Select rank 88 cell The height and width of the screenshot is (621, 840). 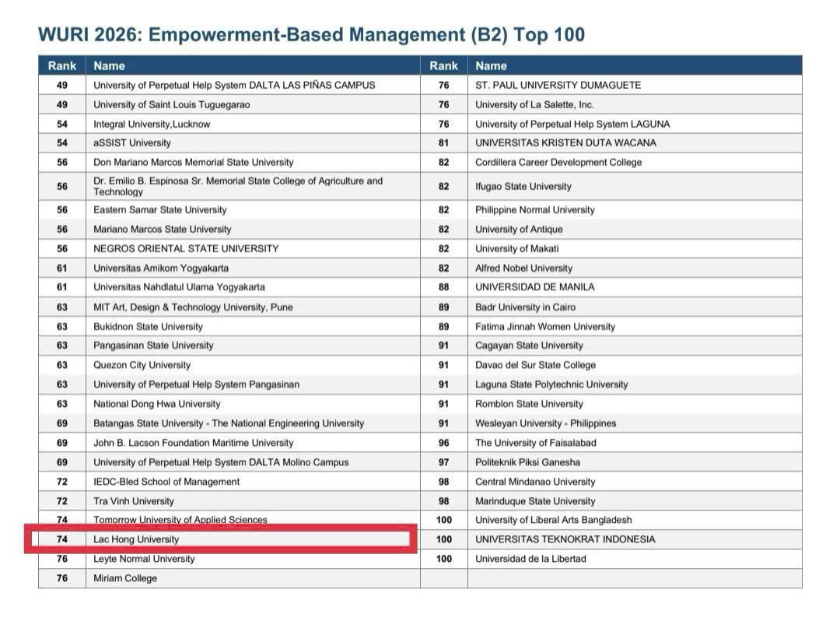pos(443,287)
